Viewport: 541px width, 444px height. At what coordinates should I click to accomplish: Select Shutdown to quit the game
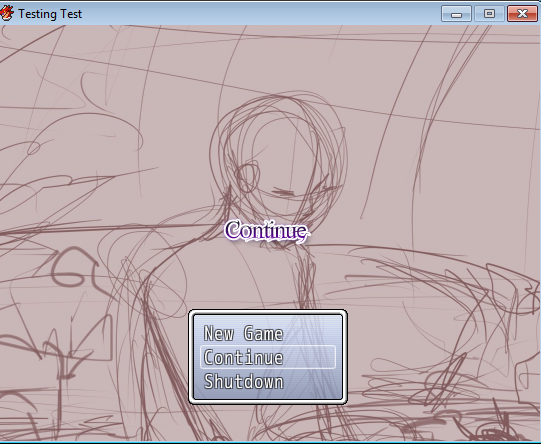pyautogui.click(x=244, y=382)
